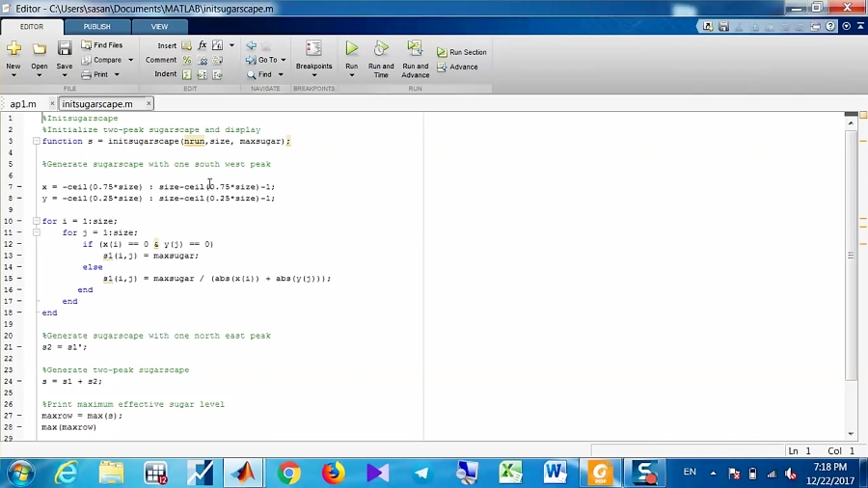The height and width of the screenshot is (488, 868).
Task: Expand the Breakpoints dropdown arrow
Action: coord(313,75)
